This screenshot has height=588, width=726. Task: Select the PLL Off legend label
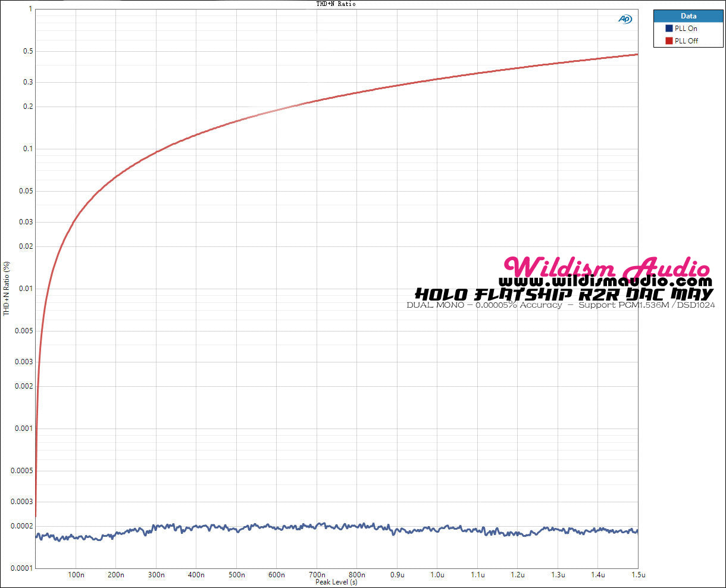686,41
